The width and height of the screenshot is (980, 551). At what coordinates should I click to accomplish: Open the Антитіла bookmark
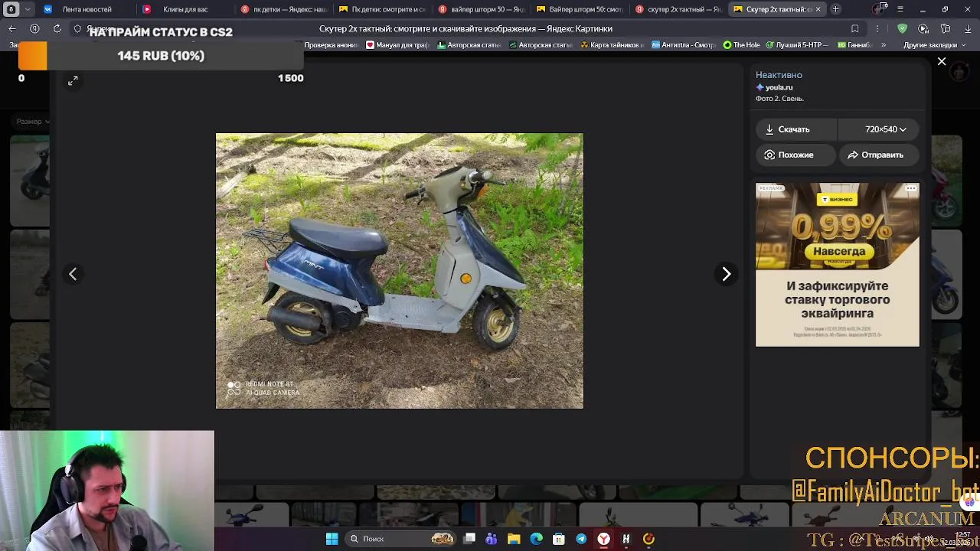point(684,45)
